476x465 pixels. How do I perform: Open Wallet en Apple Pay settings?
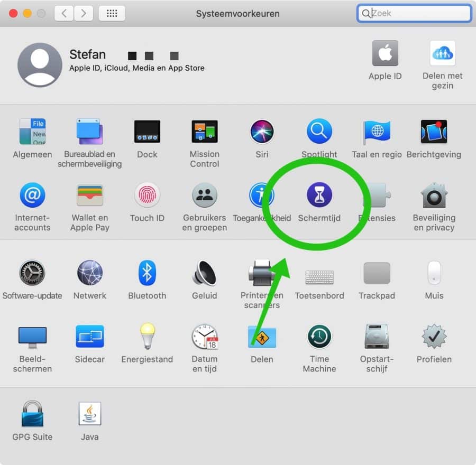pos(90,195)
